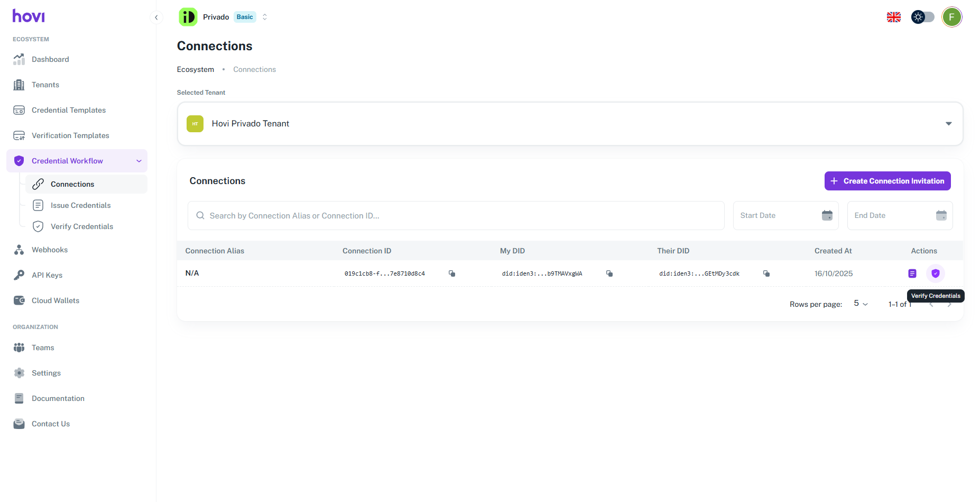Click the Verify Credentials shield action icon
Image resolution: width=980 pixels, height=502 pixels.
[936, 273]
